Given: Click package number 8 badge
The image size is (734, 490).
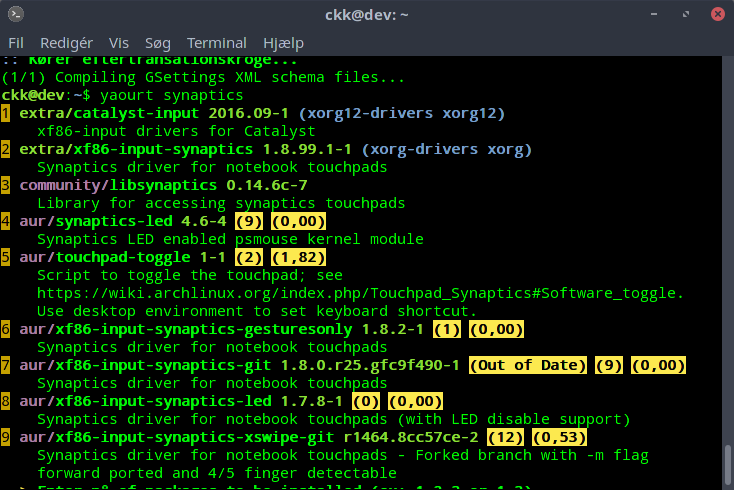Looking at the screenshot, I should (5, 402).
